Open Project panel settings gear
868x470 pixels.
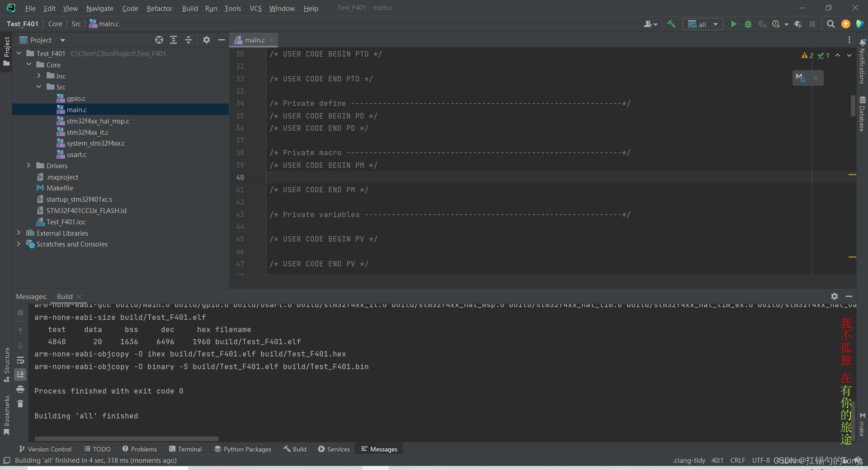206,40
